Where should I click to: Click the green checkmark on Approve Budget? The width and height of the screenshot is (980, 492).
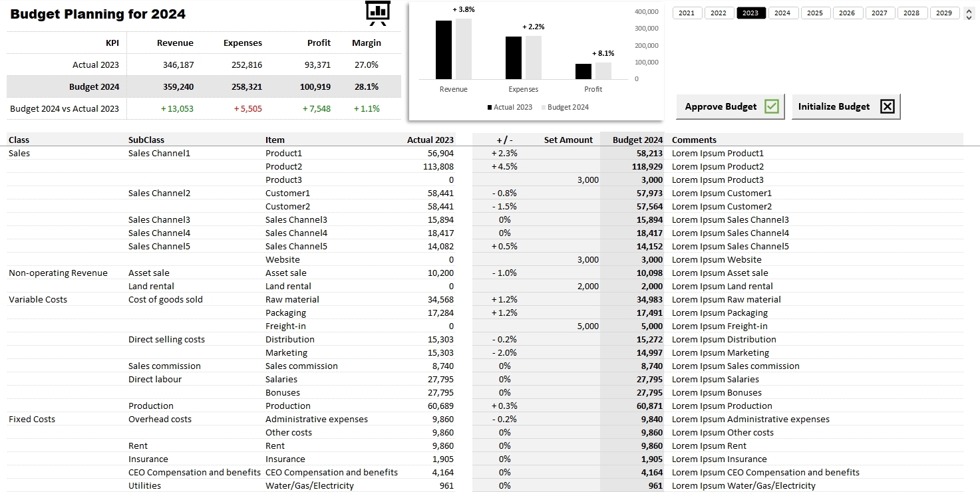click(772, 106)
